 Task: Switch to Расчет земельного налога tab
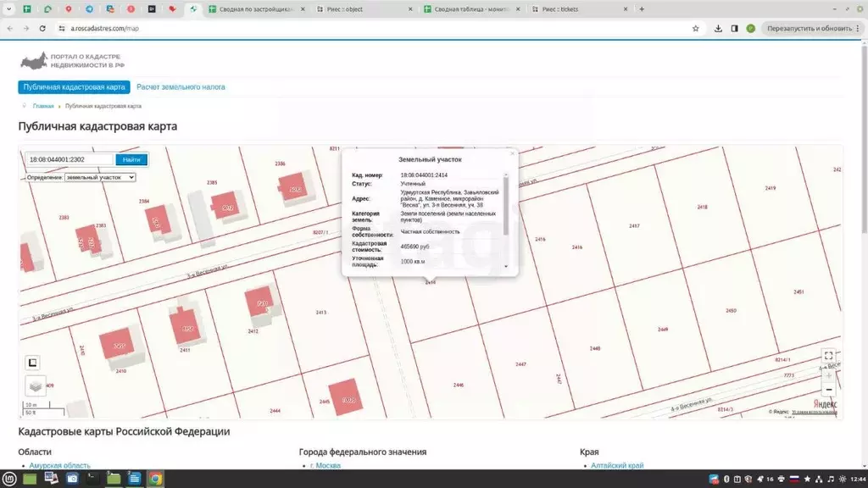point(181,87)
